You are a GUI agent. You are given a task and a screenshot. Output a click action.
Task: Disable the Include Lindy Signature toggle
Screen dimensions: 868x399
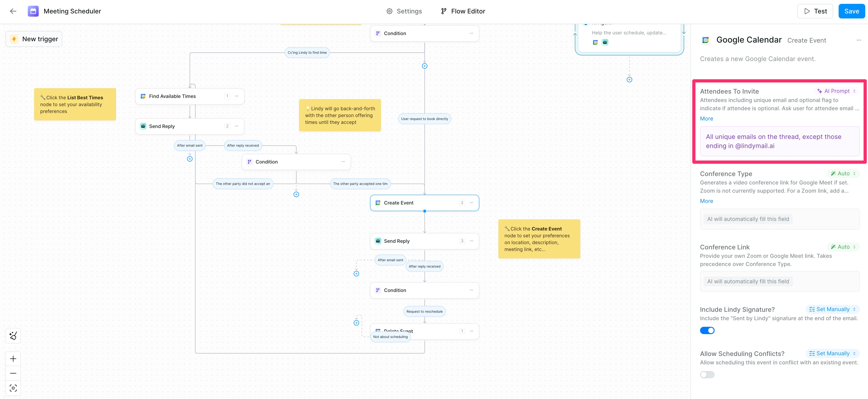tap(707, 330)
